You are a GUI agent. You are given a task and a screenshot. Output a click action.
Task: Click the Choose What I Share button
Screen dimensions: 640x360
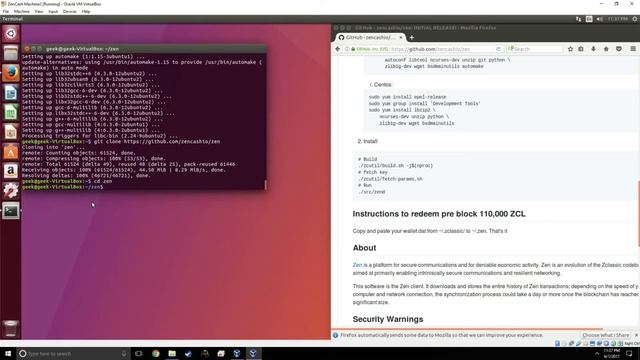coord(605,335)
